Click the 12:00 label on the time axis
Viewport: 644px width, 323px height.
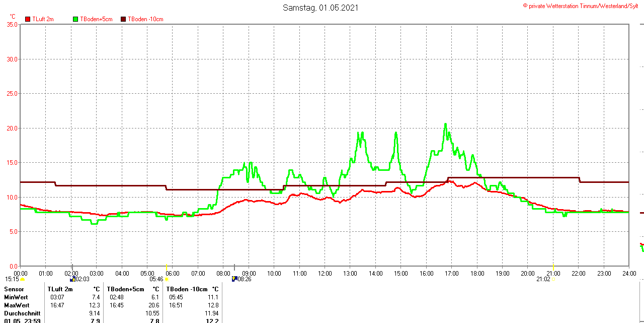(325, 274)
